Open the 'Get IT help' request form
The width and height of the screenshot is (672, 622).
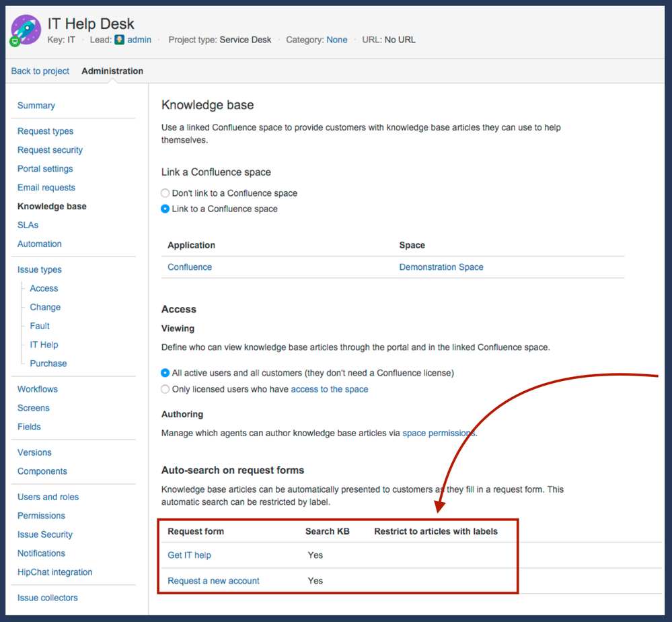coord(190,555)
